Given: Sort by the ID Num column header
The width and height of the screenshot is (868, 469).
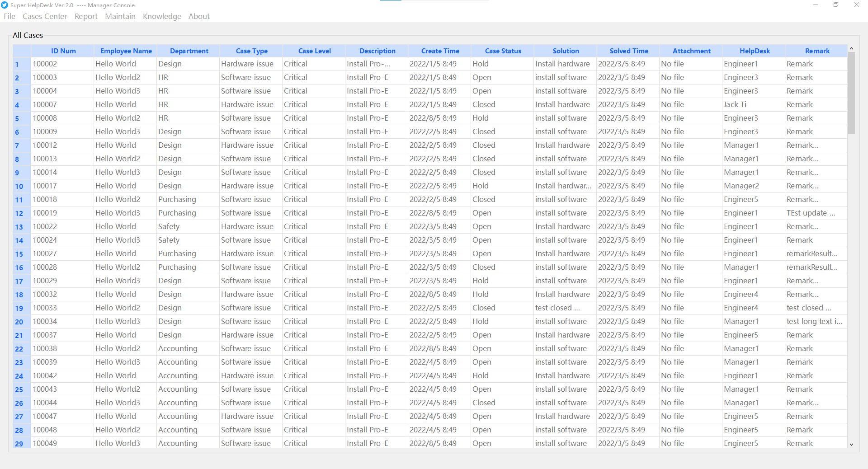Looking at the screenshot, I should (63, 51).
